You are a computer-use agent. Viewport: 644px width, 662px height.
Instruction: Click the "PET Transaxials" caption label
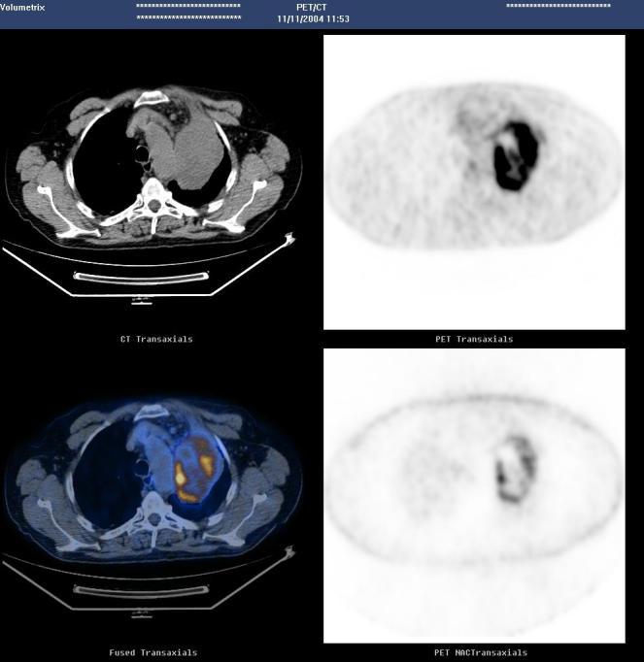[x=474, y=339]
